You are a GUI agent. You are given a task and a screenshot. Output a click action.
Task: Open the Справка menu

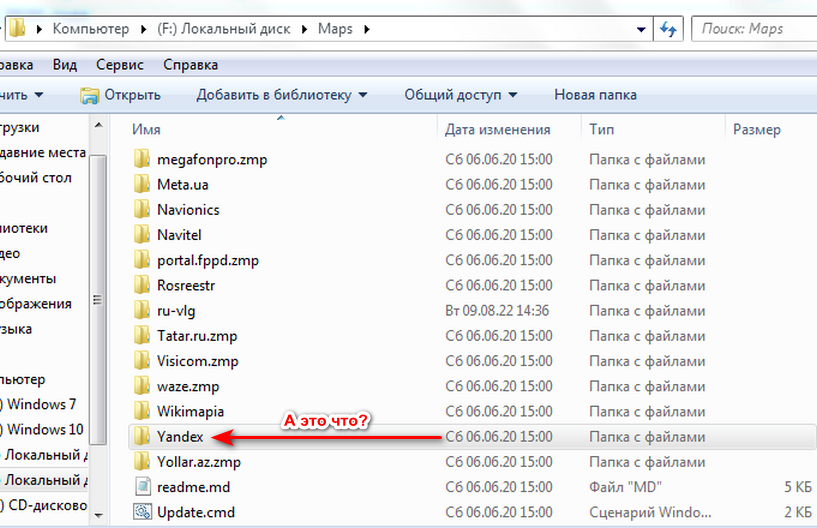pyautogui.click(x=188, y=64)
